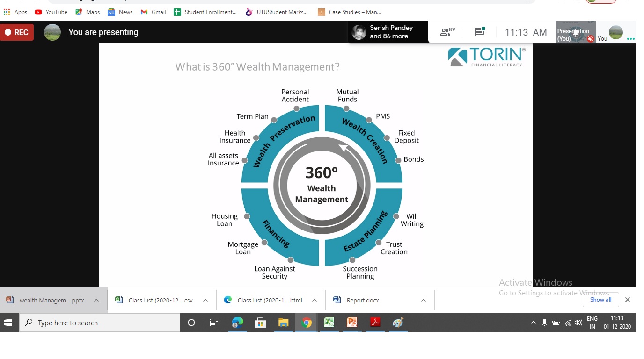Image resolution: width=644 pixels, height=359 pixels.
Task: Expand options for Class List csv download
Action: click(205, 300)
